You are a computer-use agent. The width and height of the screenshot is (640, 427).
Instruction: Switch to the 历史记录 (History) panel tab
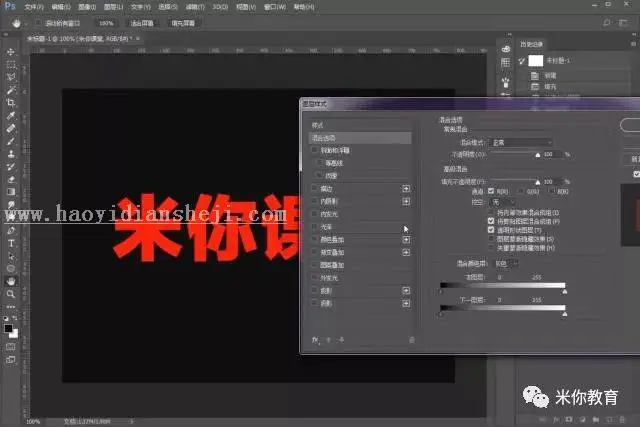[x=531, y=44]
